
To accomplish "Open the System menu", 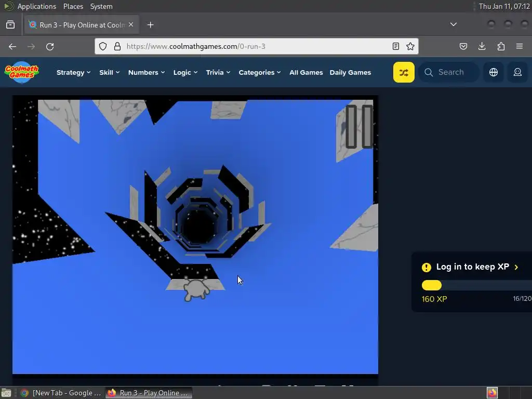I will pyautogui.click(x=101, y=6).
